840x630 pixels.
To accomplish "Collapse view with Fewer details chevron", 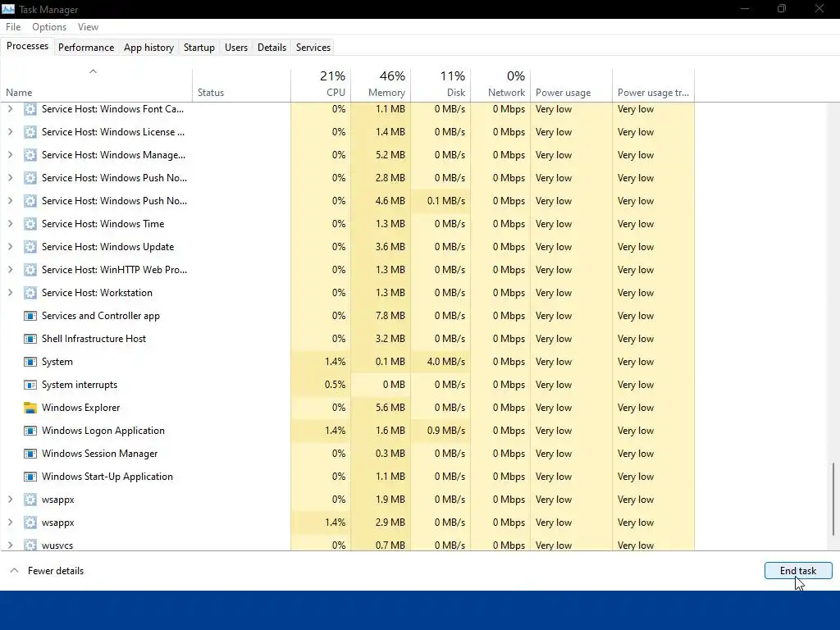I will pos(15,571).
